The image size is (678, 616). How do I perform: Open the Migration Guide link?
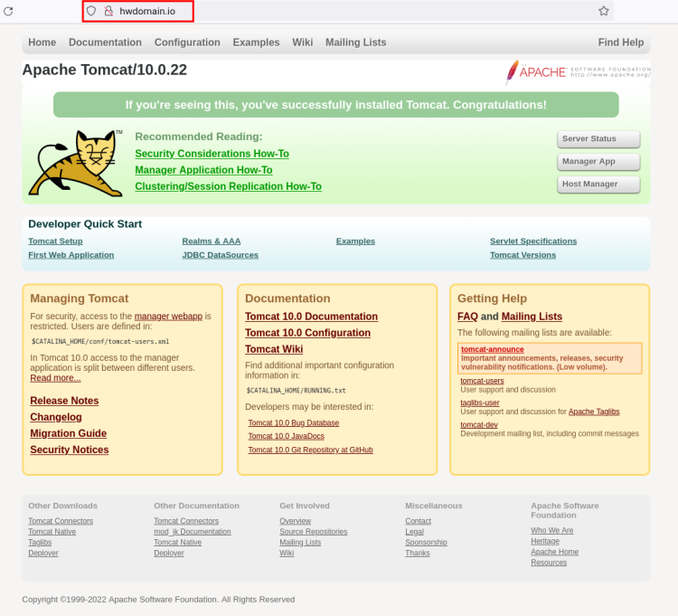coord(69,433)
